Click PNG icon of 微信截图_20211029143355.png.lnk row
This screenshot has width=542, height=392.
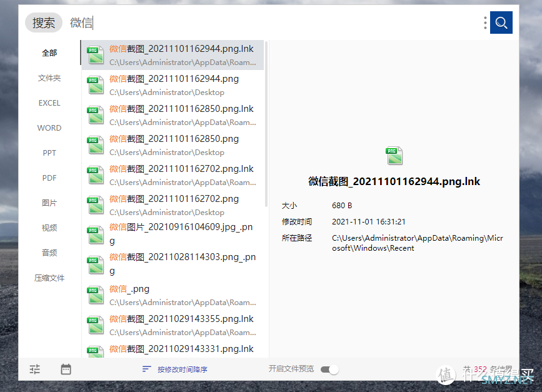pos(95,325)
